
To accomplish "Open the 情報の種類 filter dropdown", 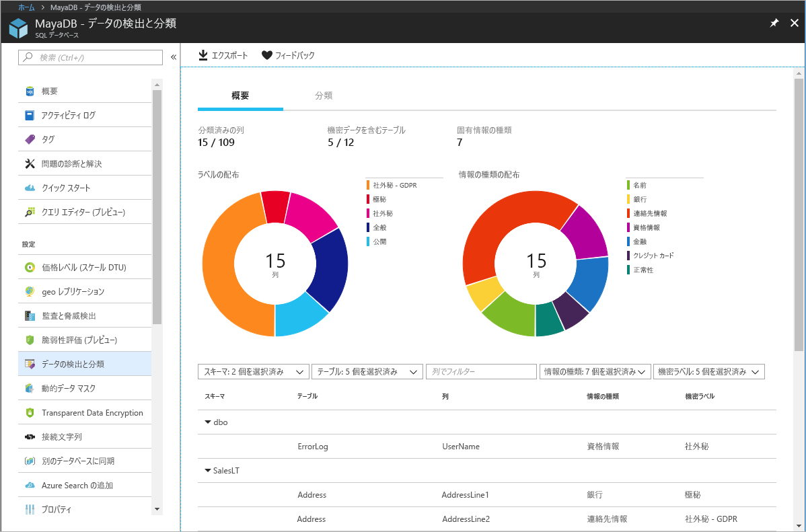I will tap(595, 371).
